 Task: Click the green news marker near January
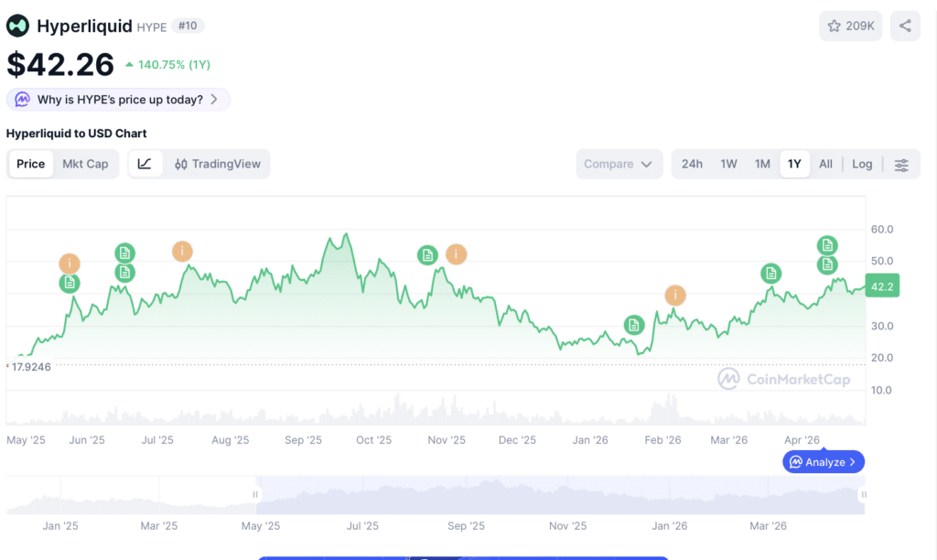pos(634,325)
